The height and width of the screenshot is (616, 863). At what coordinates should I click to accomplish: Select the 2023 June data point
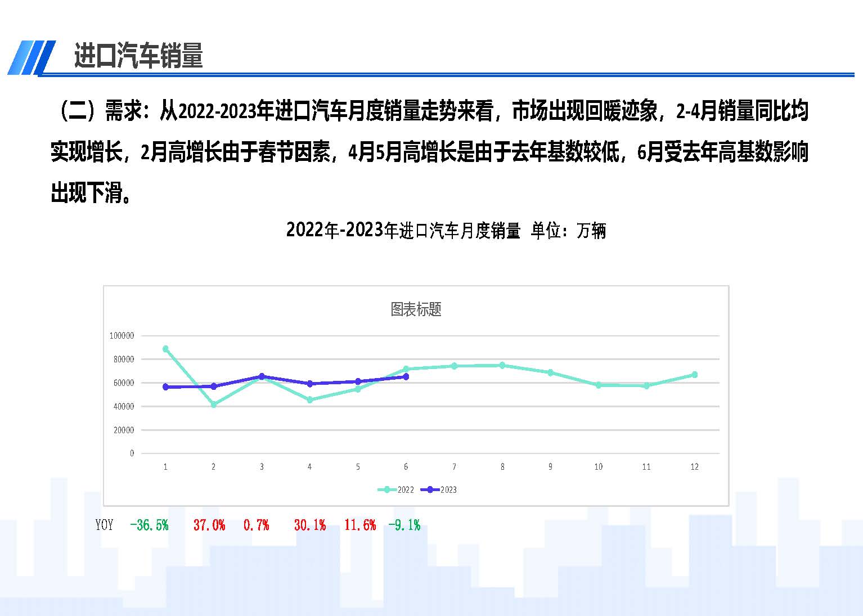tap(406, 377)
